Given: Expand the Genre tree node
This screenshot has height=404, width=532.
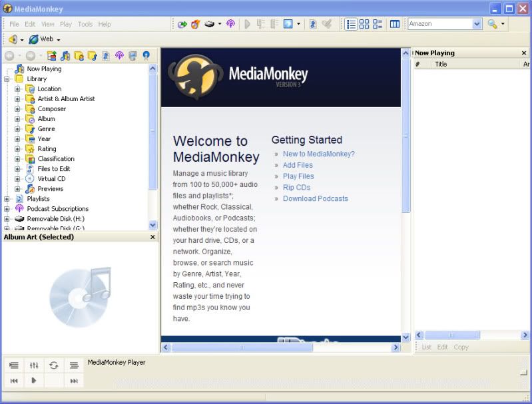Looking at the screenshot, I should point(17,128).
